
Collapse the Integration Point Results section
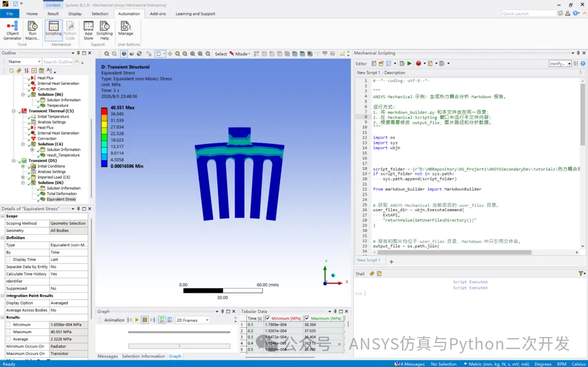tap(3, 296)
